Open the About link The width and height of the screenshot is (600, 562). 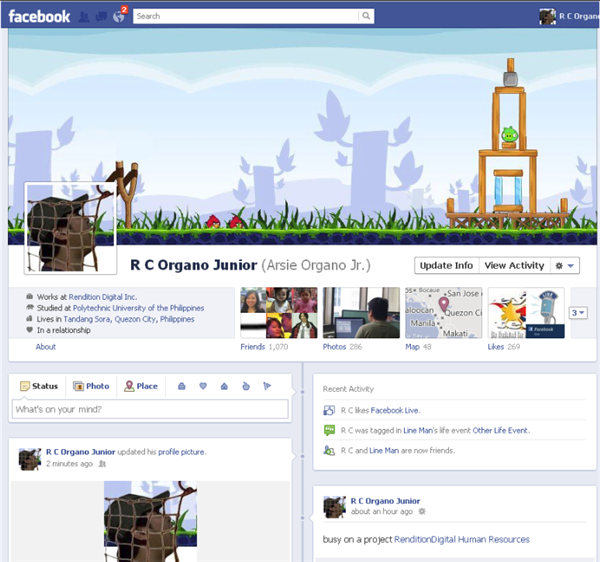pos(46,347)
